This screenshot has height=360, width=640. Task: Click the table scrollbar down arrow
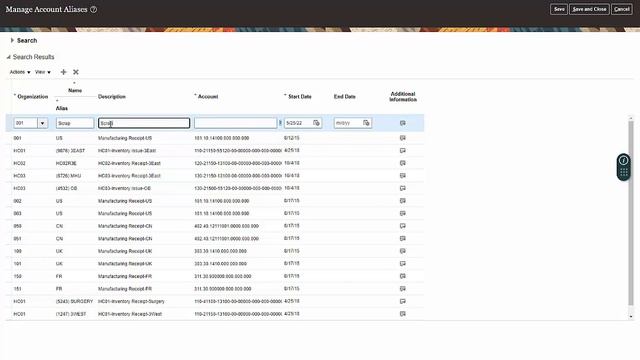pyautogui.click(x=631, y=316)
